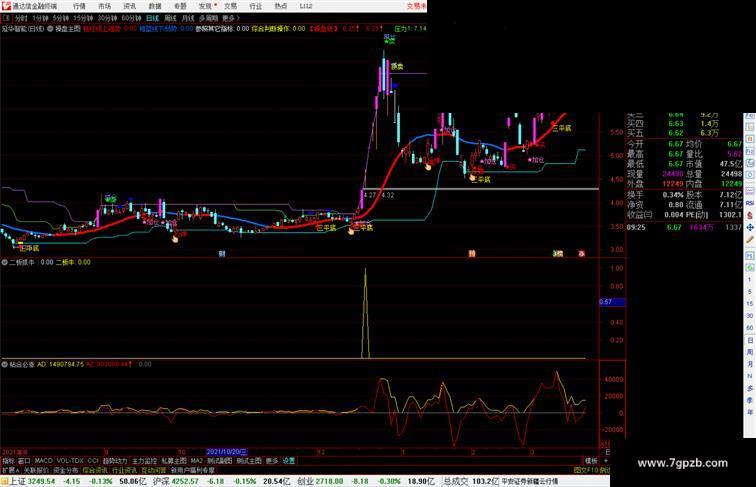
Task: Open the 行情 menu
Action: click(79, 6)
